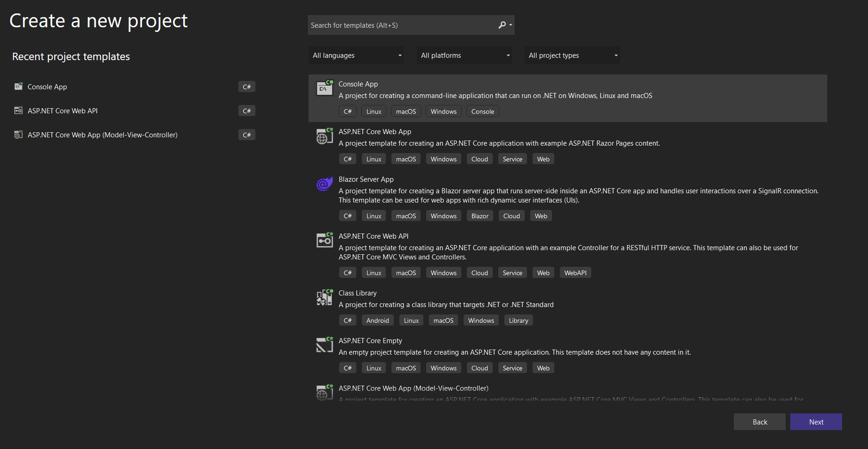The image size is (868, 449).
Task: Select the ASP.NET Core Empty template title
Action: tap(370, 341)
